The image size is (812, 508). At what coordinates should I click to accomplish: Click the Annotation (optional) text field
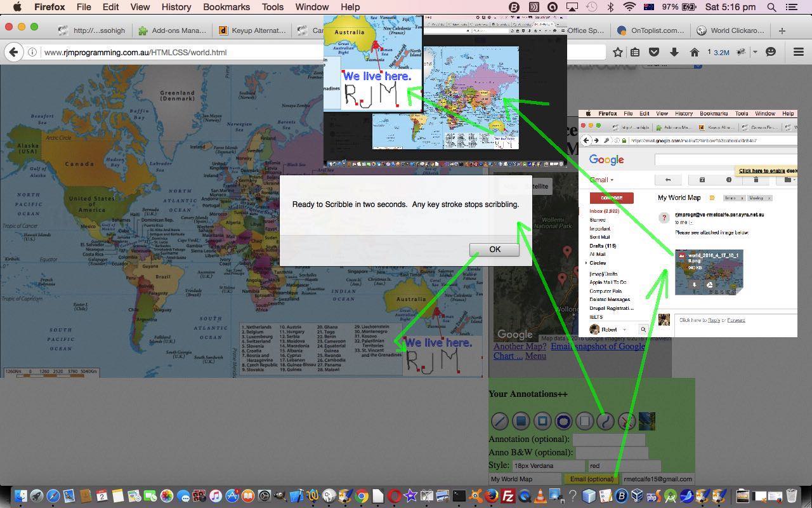tap(608, 439)
